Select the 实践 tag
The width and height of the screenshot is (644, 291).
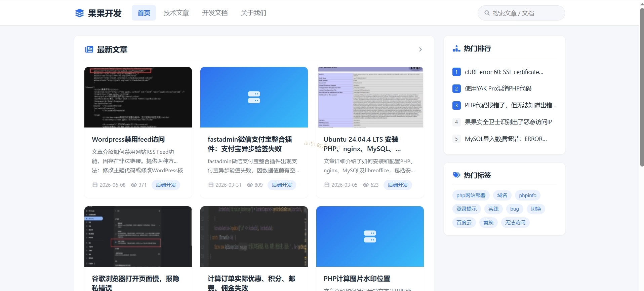click(x=493, y=209)
